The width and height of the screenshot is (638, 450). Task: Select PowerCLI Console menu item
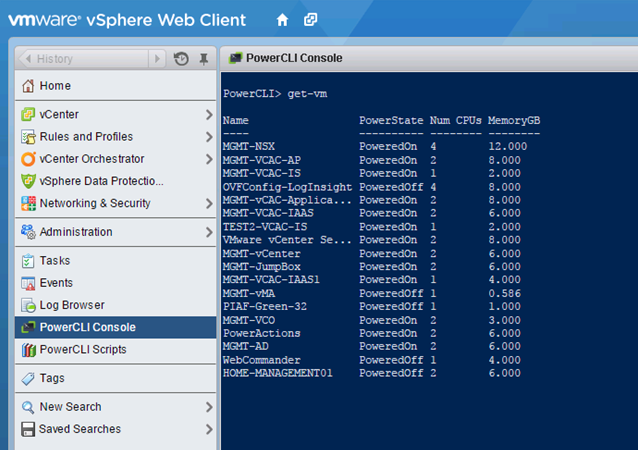[x=116, y=327]
